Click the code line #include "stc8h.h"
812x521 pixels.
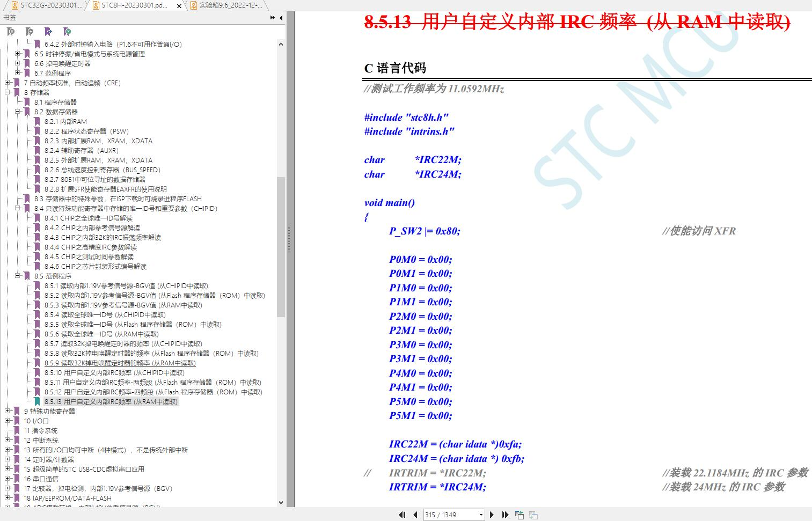tap(406, 118)
